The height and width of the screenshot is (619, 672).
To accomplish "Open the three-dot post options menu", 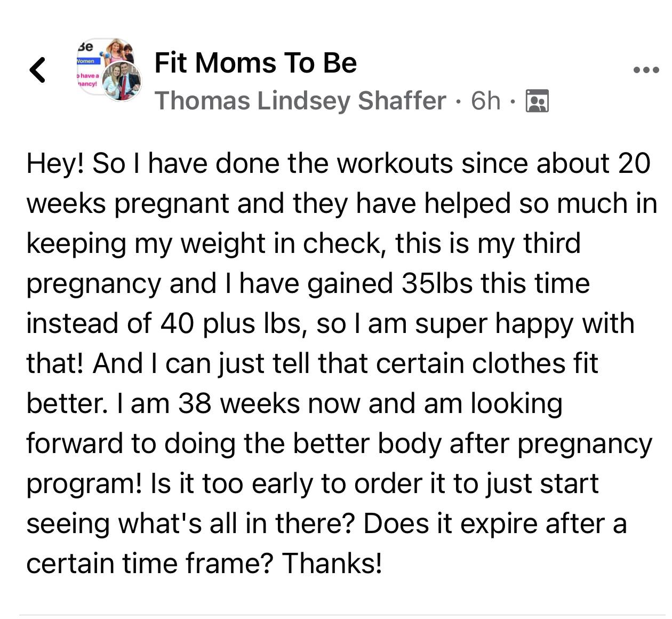I will [x=646, y=70].
